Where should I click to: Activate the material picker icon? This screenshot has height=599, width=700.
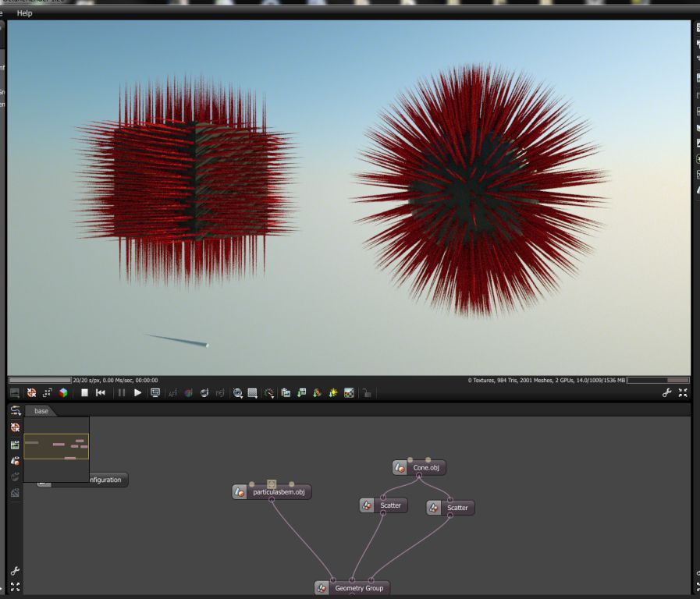[189, 393]
